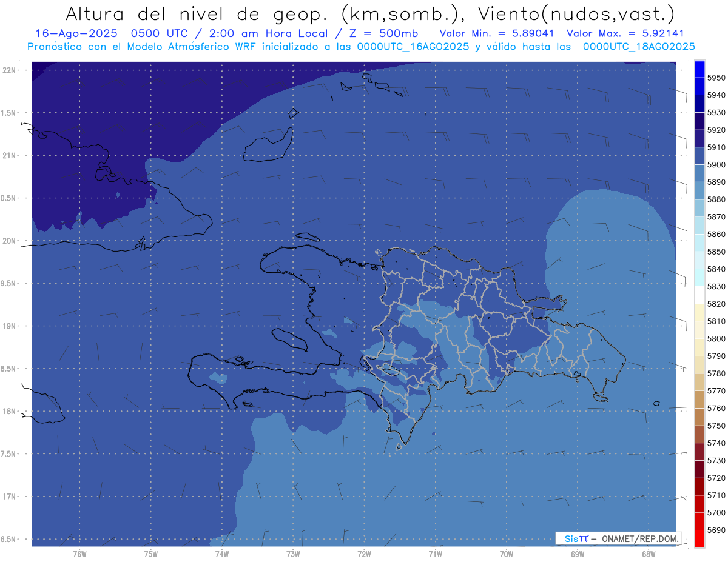Click the 5880 colorbar label
The width and height of the screenshot is (728, 562).
[x=715, y=199]
